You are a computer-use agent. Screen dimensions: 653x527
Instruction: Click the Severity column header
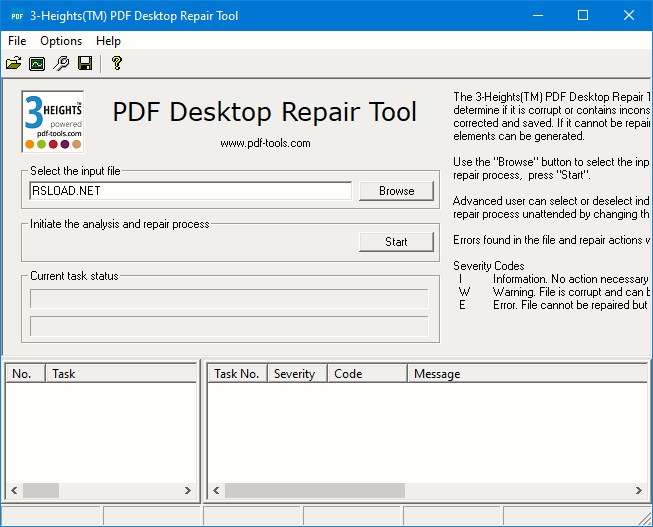294,374
